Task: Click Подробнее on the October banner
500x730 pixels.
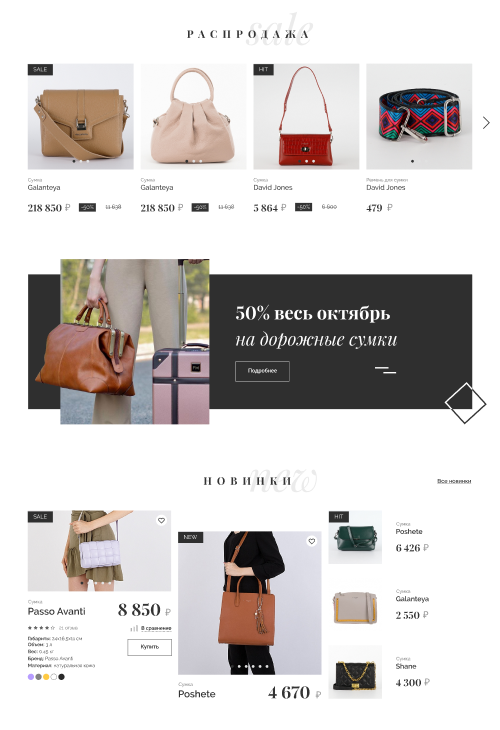Action: tap(262, 371)
